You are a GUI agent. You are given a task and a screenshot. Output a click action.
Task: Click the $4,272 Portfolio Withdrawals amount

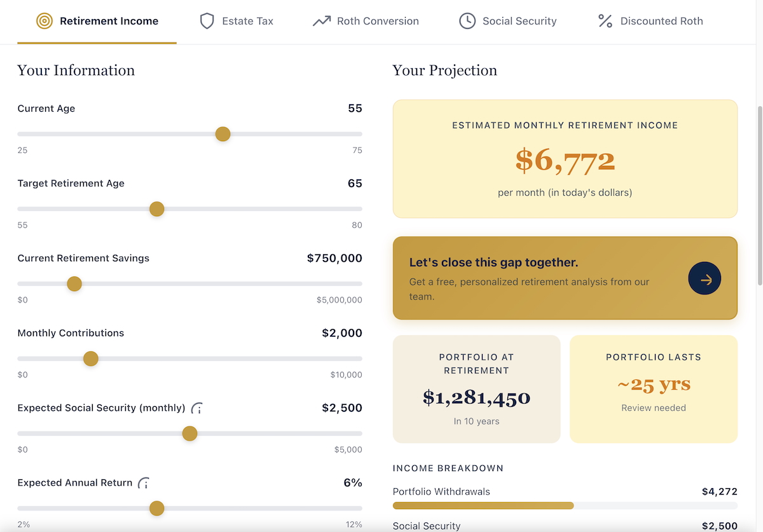[x=720, y=491]
